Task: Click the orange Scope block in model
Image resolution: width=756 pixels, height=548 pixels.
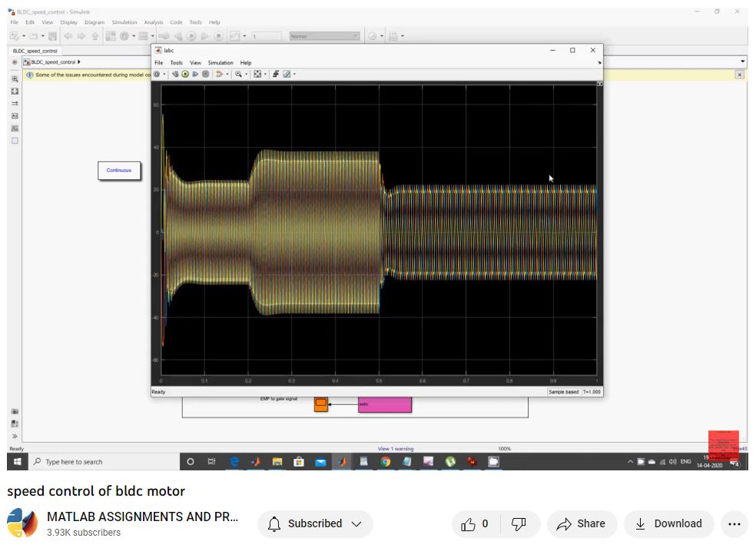Action: [x=320, y=404]
